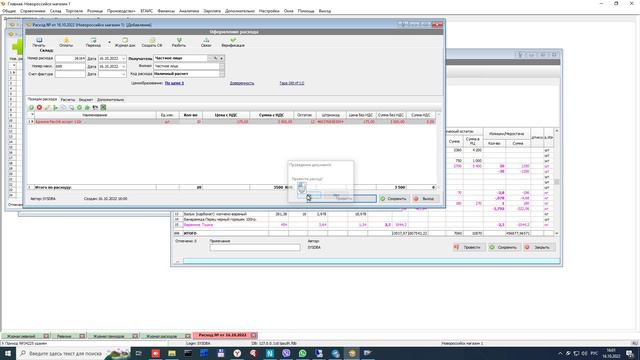The image size is (640, 360).
Task: Open File Explorer from the taskbar
Action: pos(172,353)
